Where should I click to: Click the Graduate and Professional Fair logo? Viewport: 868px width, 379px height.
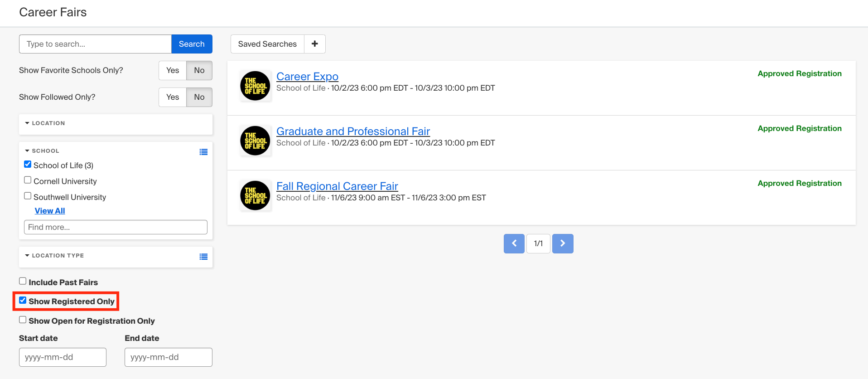click(x=255, y=141)
